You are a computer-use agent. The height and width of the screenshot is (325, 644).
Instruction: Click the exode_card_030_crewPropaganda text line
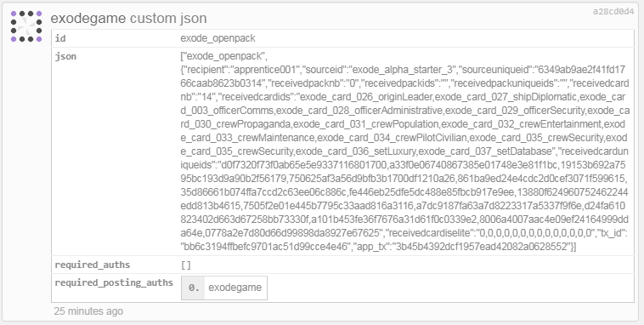point(404,124)
